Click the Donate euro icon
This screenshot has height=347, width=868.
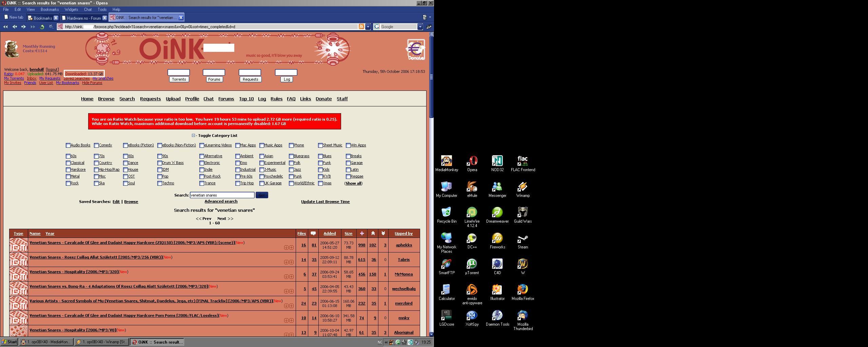click(416, 49)
